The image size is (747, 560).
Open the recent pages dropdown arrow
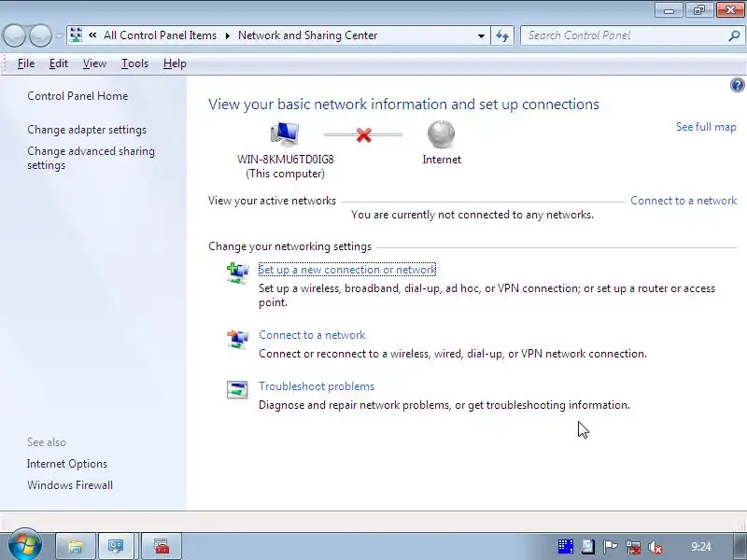(59, 35)
